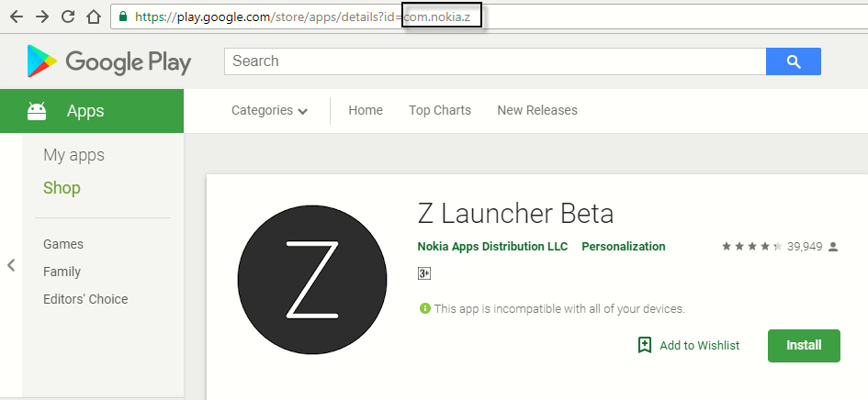Open the New Releases tab
The image size is (868, 400).
click(537, 110)
